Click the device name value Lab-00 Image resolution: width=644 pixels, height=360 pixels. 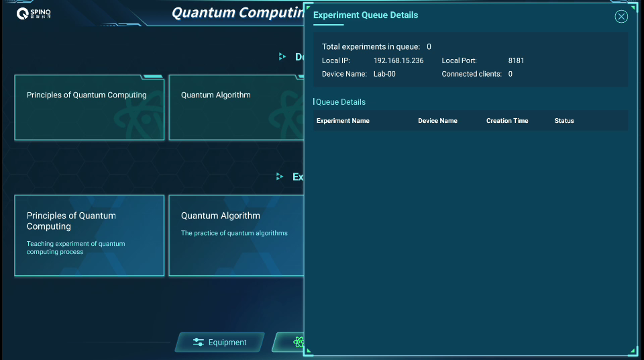point(384,74)
